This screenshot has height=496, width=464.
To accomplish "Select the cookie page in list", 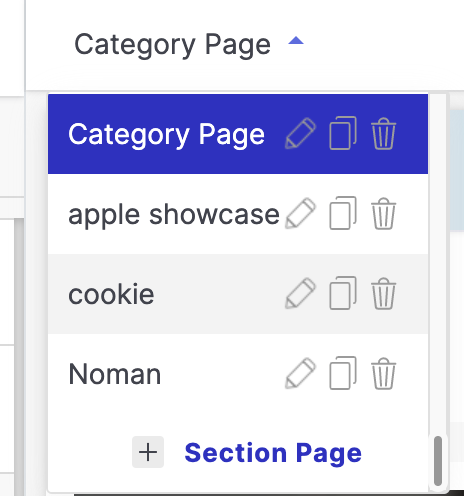I will pos(238,294).
